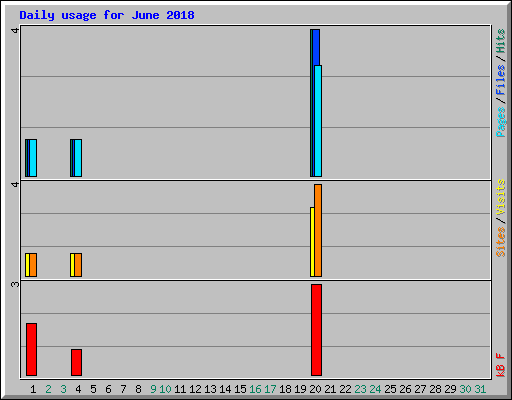The height and width of the screenshot is (400, 512).
Task: Click day label 5 on the x-axis
Action: click(93, 389)
